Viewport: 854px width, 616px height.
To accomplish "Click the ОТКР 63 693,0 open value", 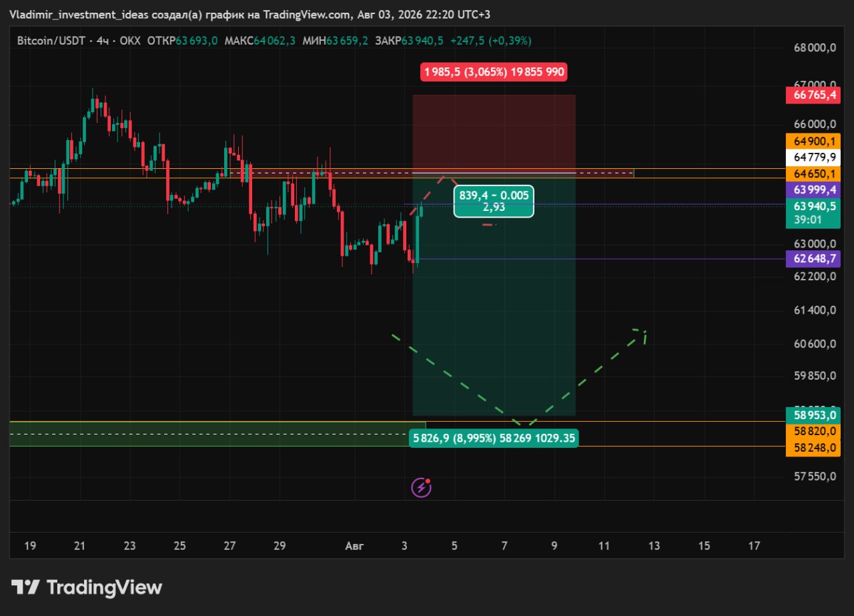I will tap(183, 41).
